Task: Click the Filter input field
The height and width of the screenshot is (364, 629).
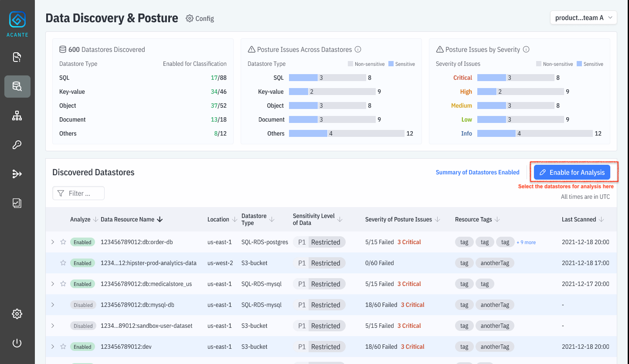Action: click(x=78, y=193)
